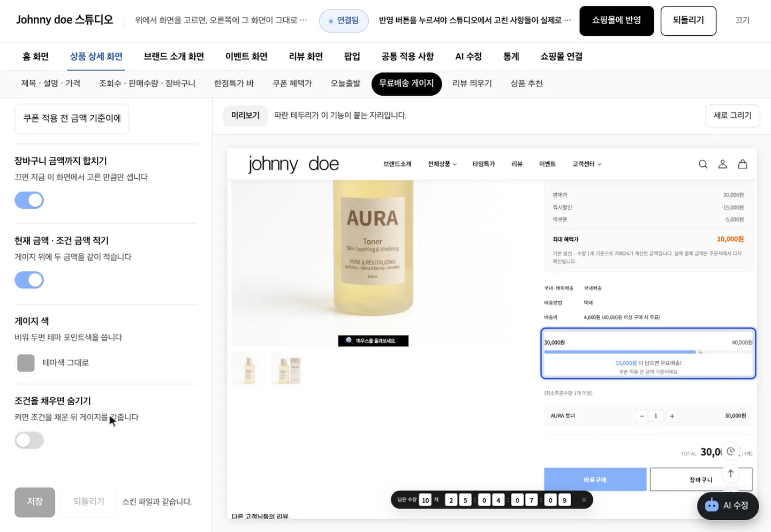Image resolution: width=771 pixels, height=532 pixels.
Task: Click '테마색 그대로' label text
Action: [66, 363]
